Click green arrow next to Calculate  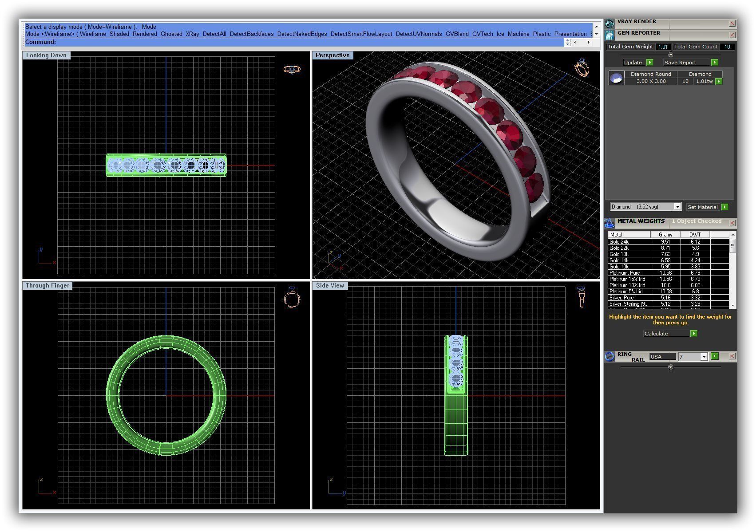pyautogui.click(x=694, y=334)
